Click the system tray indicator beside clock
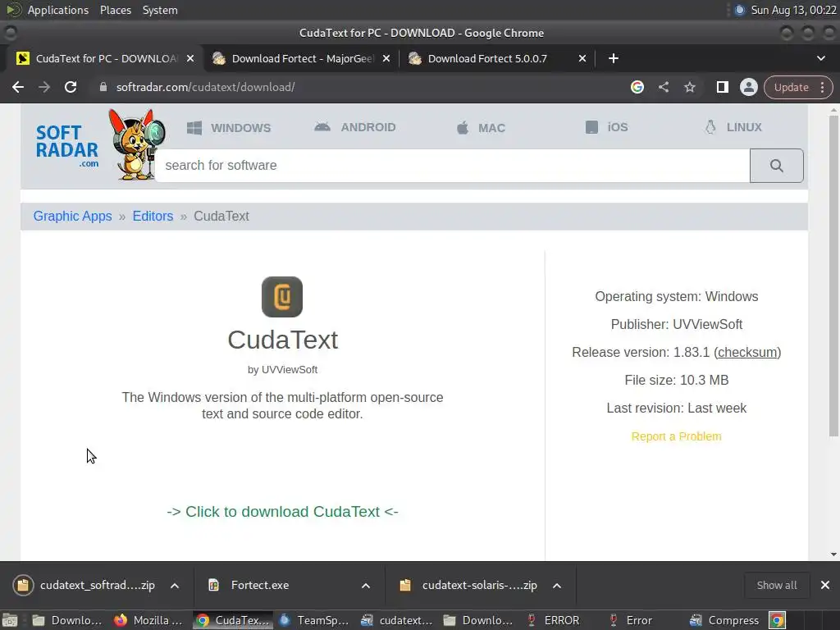 pyautogui.click(x=739, y=10)
